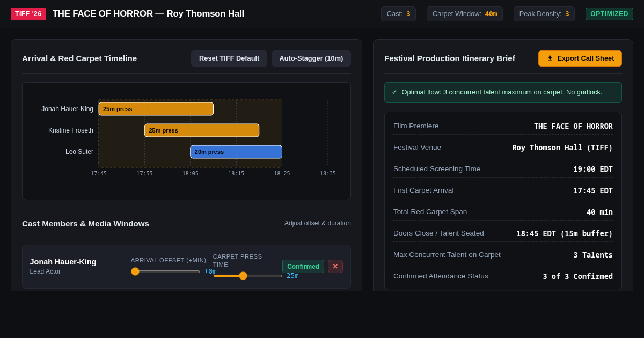644x338 pixels.
Task: Click the TIFF '26 badge
Action: pos(28,14)
